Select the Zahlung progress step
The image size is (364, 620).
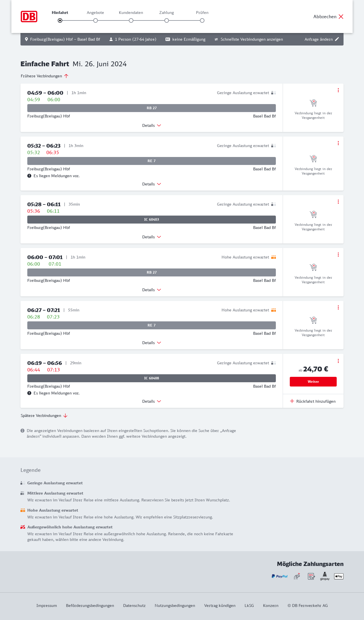pos(167,20)
